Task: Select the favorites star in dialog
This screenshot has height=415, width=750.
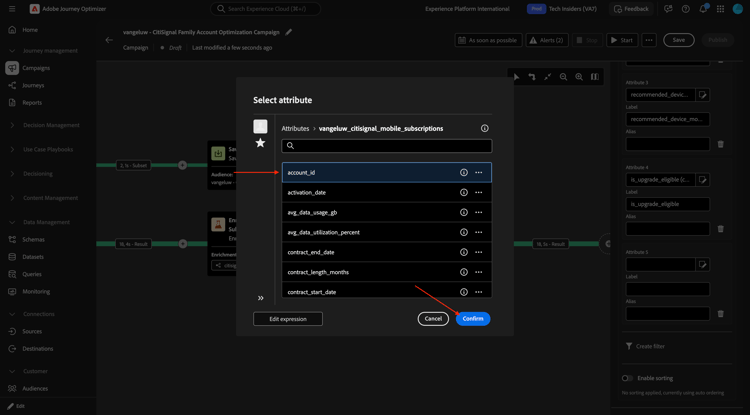Action: click(260, 142)
